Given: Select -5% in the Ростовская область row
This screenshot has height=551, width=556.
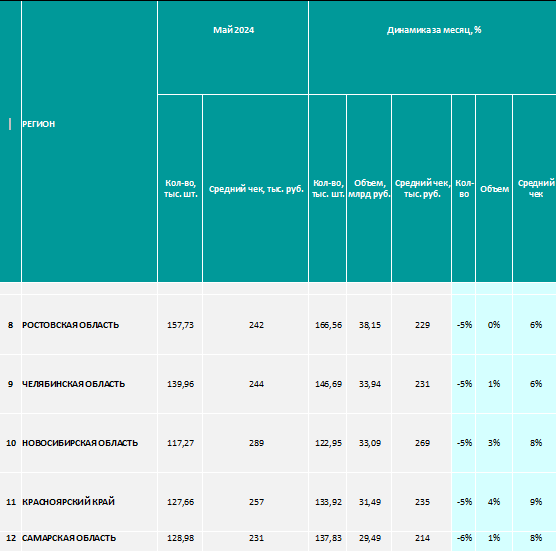Looking at the screenshot, I should (x=464, y=324).
